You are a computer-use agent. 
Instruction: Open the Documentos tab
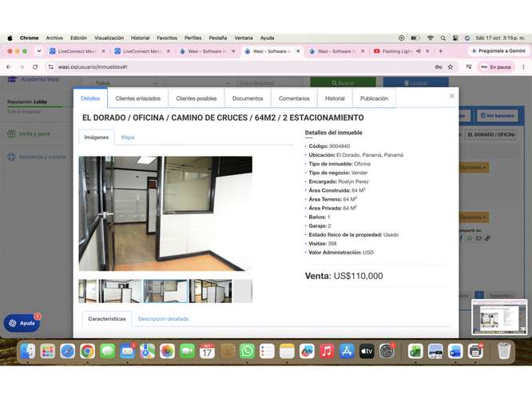click(x=248, y=98)
